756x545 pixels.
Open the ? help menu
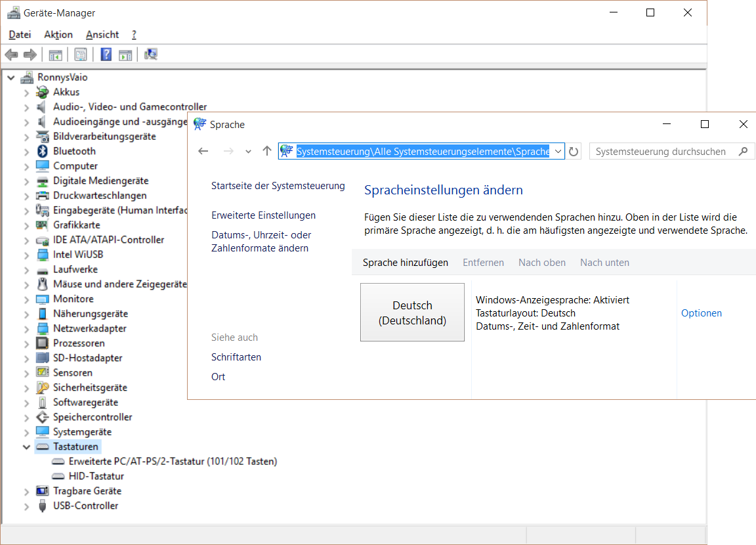pyautogui.click(x=134, y=35)
